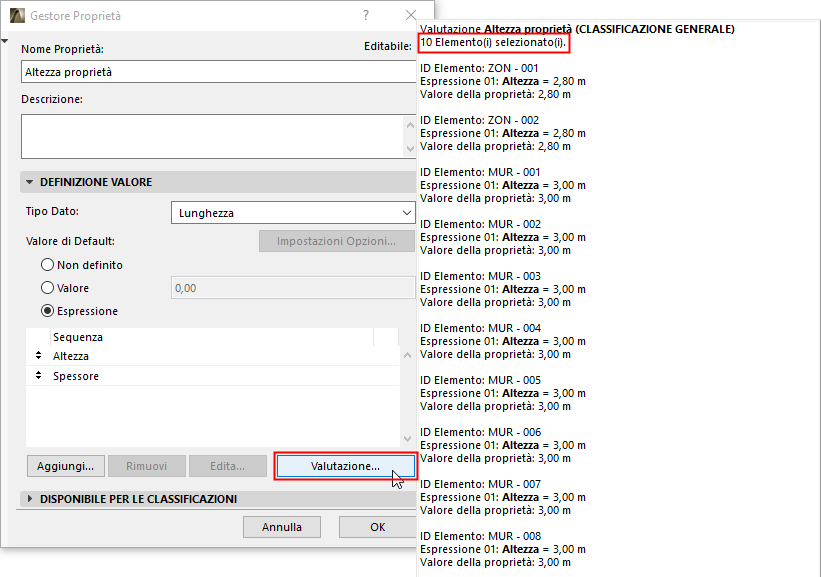Click Espressione 01 line under ZON - 001

tap(503, 81)
